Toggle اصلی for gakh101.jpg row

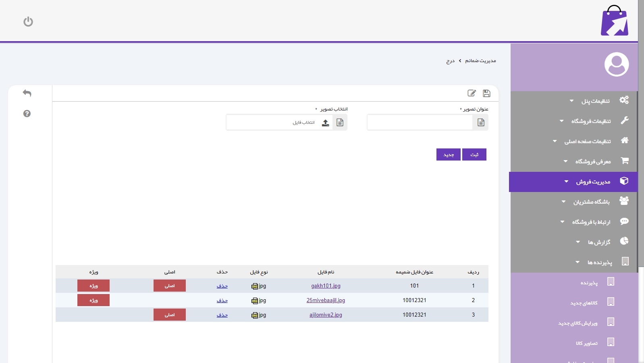click(x=170, y=286)
